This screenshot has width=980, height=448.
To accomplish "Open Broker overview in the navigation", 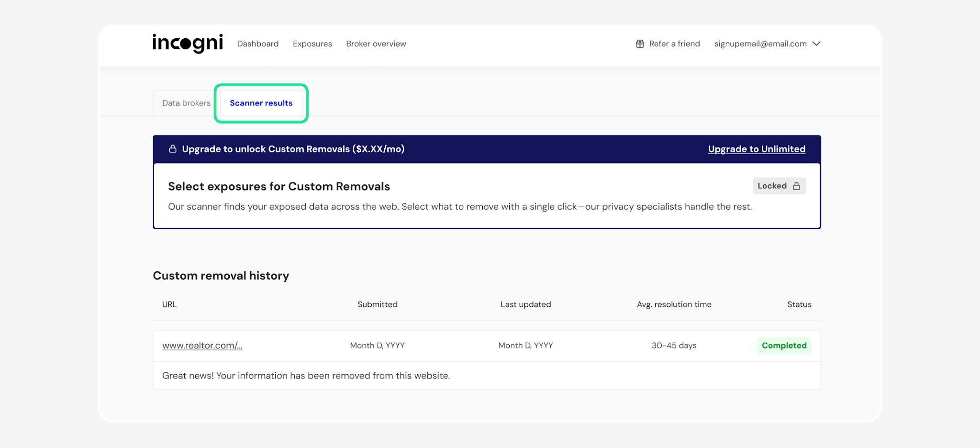I will tap(376, 44).
